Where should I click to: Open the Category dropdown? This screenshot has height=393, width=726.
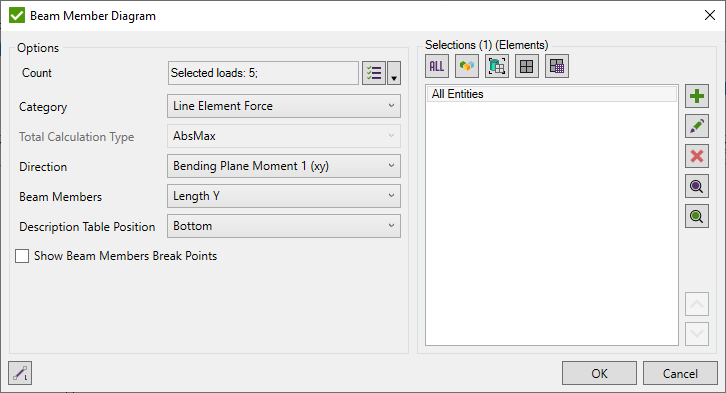coord(284,106)
